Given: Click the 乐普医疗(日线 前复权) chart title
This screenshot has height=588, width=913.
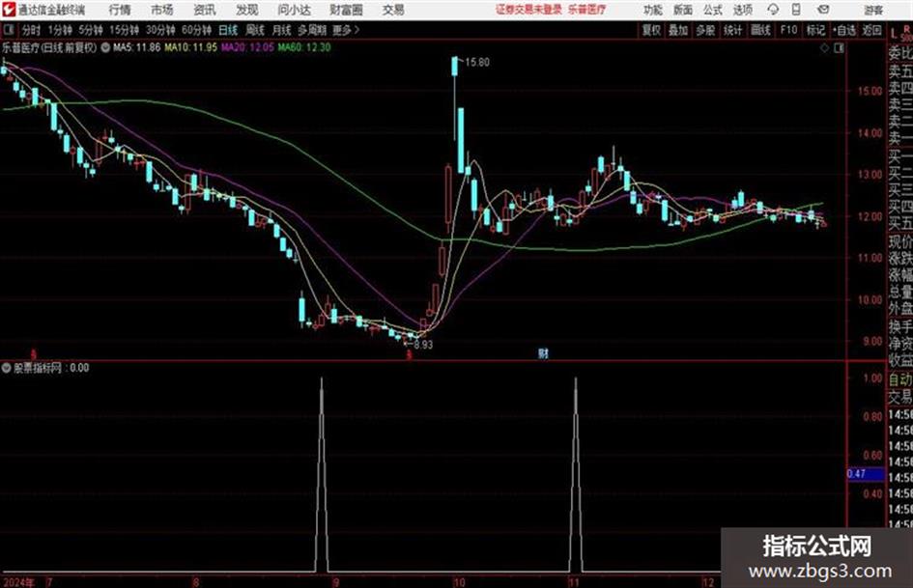Looking at the screenshot, I should [49, 47].
